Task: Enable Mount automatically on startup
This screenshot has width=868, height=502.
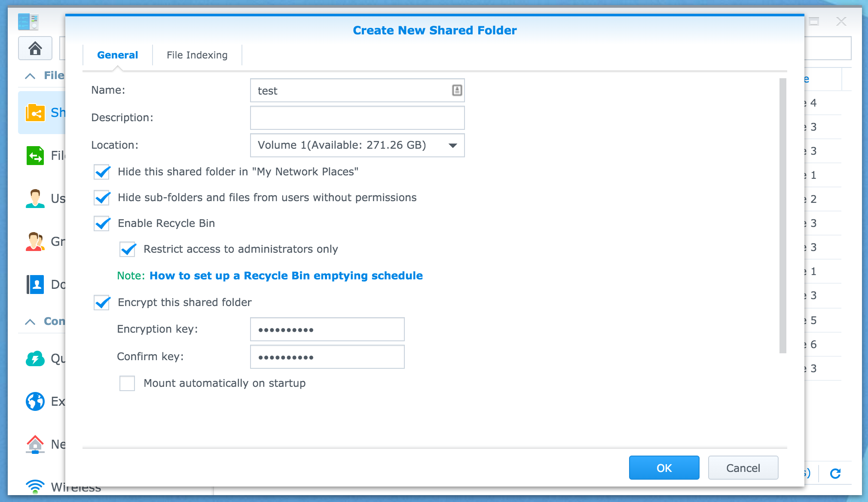Action: coord(127,383)
